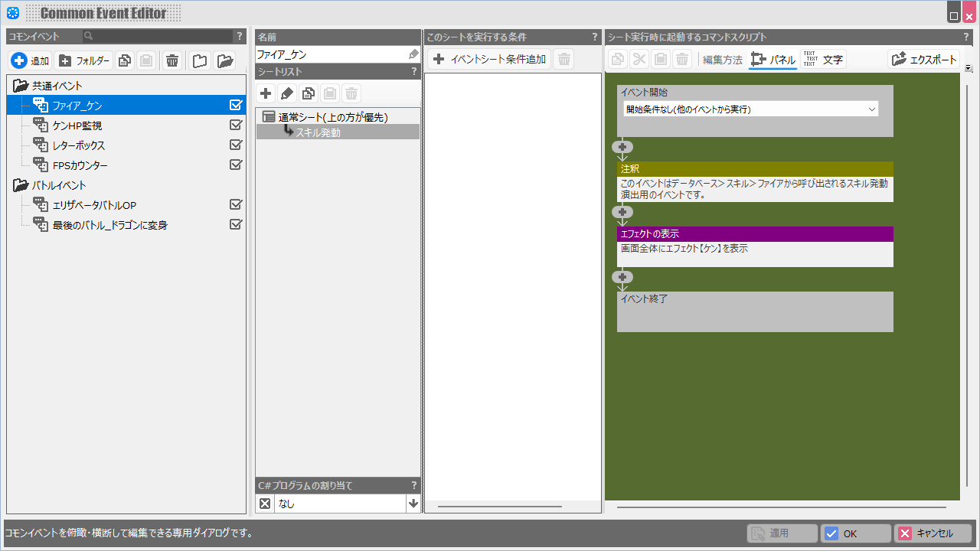Viewport: 980px width, 551px height.
Task: Delete the selected common event with trash icon
Action: click(x=172, y=60)
